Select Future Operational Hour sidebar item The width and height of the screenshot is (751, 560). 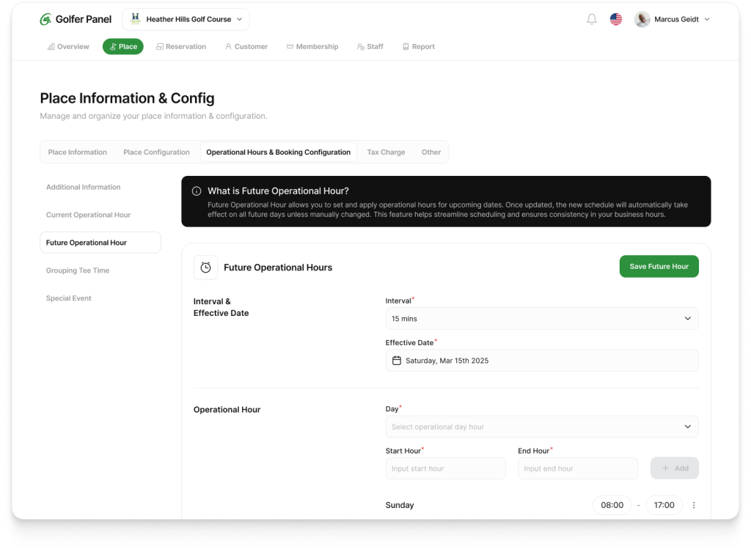pyautogui.click(x=100, y=243)
